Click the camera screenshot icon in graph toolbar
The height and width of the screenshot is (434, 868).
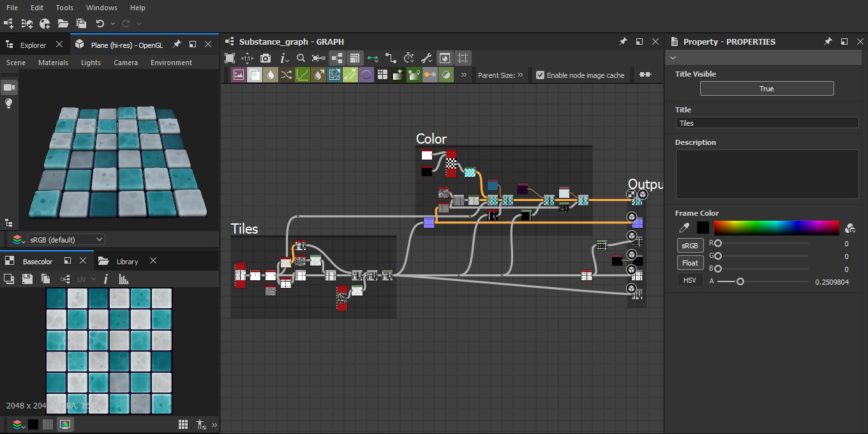click(x=266, y=58)
